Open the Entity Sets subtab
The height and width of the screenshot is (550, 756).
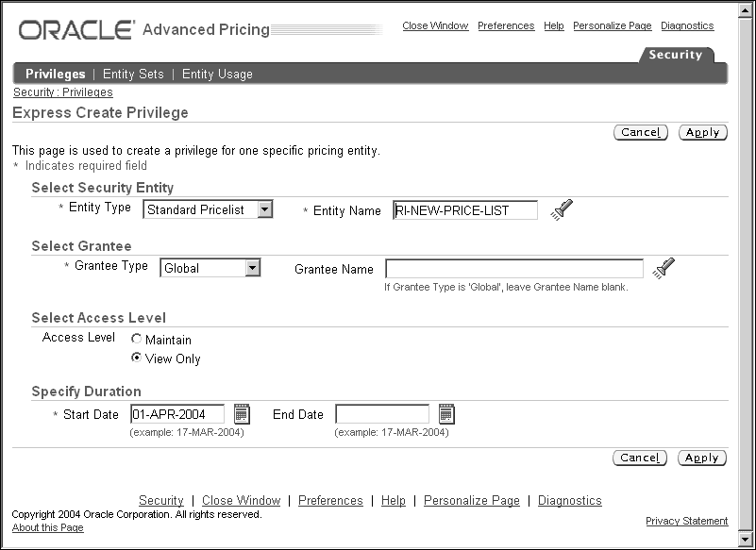[133, 74]
